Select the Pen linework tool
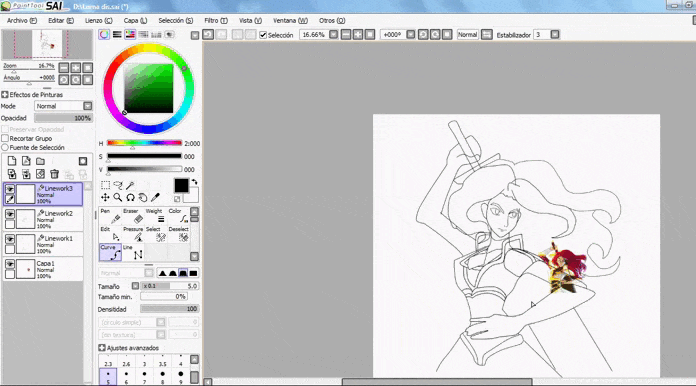Image resolution: width=696 pixels, height=386 pixels. click(x=110, y=216)
